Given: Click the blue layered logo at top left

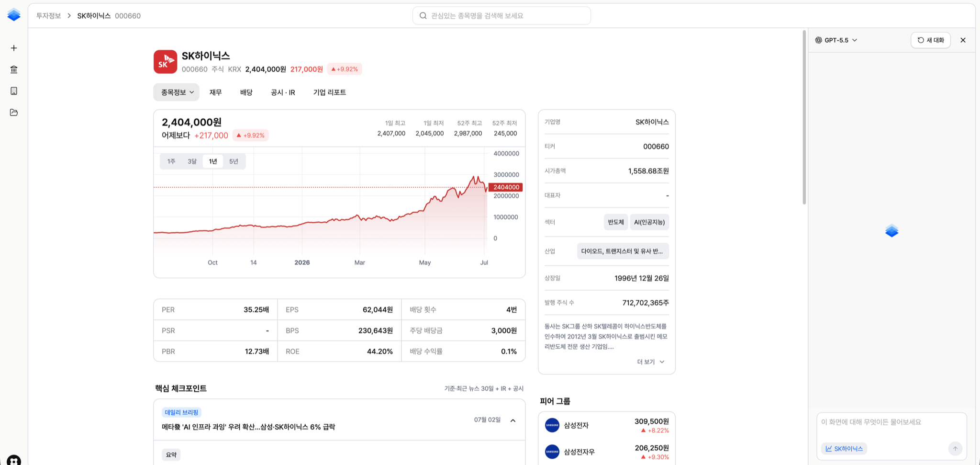Looking at the screenshot, I should 14,15.
